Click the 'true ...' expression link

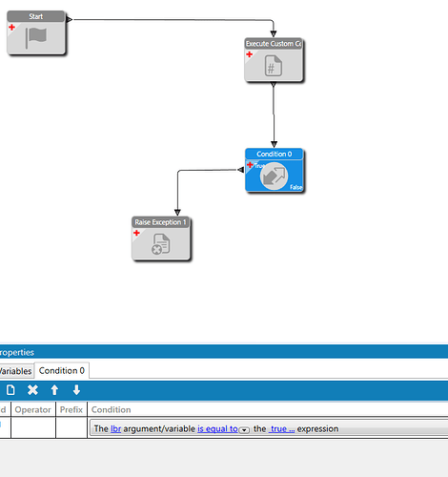pos(281,429)
